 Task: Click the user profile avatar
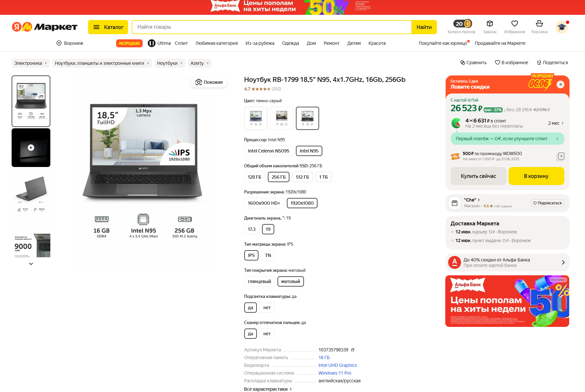click(561, 27)
